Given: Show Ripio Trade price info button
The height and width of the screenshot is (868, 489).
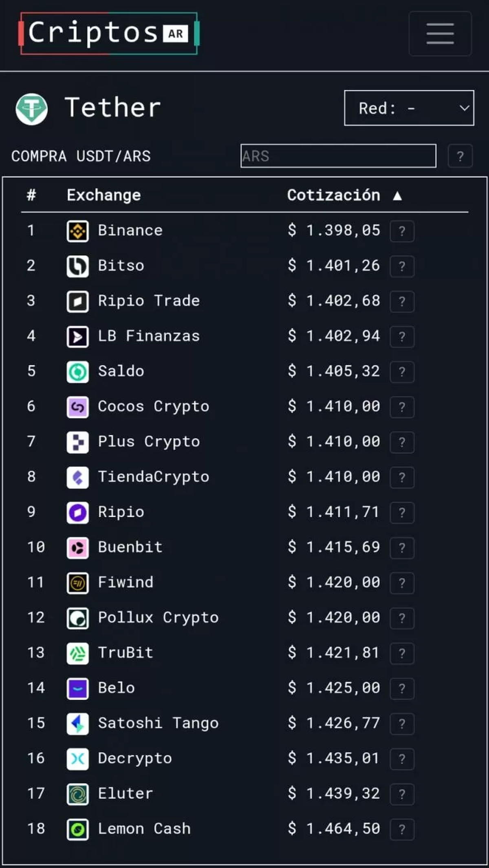Looking at the screenshot, I should (402, 301).
